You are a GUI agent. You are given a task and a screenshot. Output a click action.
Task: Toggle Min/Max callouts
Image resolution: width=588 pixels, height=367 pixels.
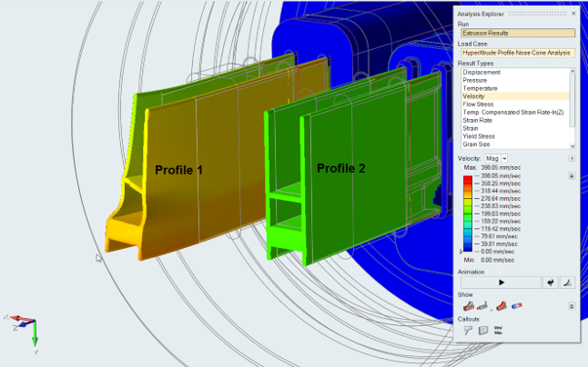point(498,330)
